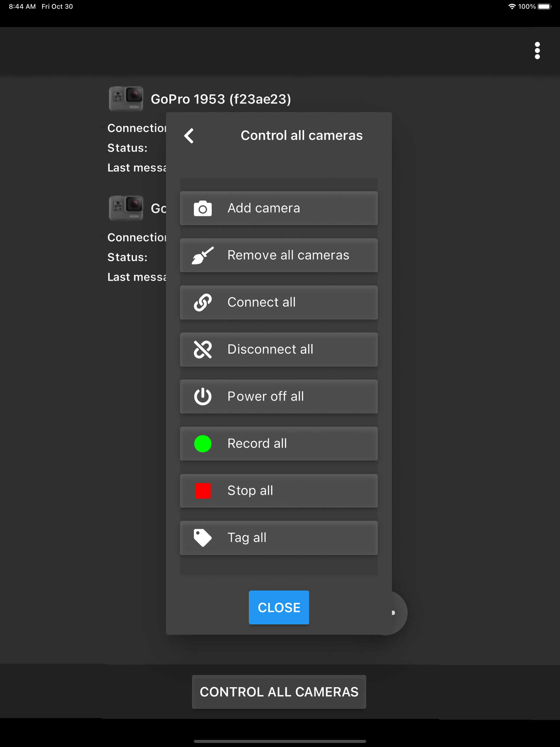This screenshot has height=747, width=560.
Task: Click the Disconnect all broken-link icon
Action: point(202,349)
